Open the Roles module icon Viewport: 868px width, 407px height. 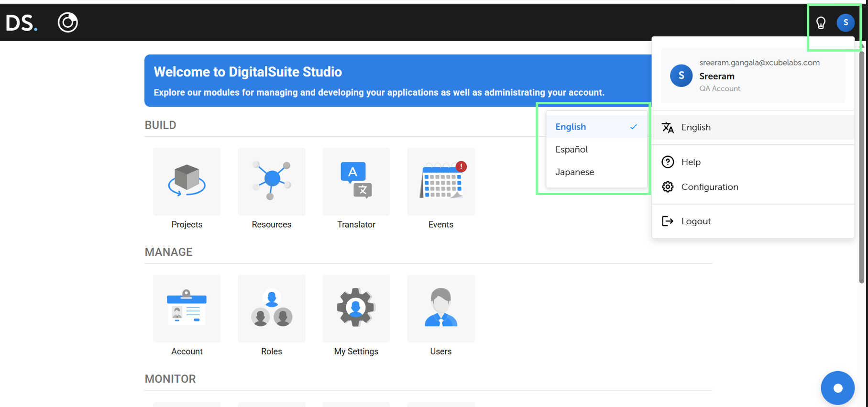tap(271, 308)
